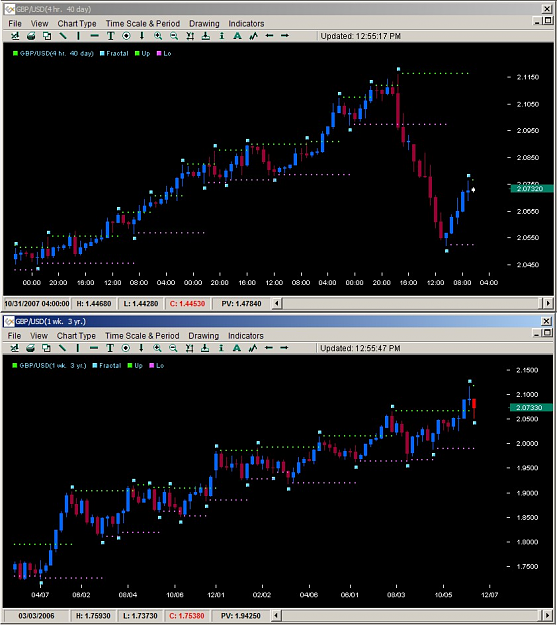This screenshot has height=625, width=557.
Task: Click the right arrow icon in 1 wk. toolbar
Action: (284, 348)
